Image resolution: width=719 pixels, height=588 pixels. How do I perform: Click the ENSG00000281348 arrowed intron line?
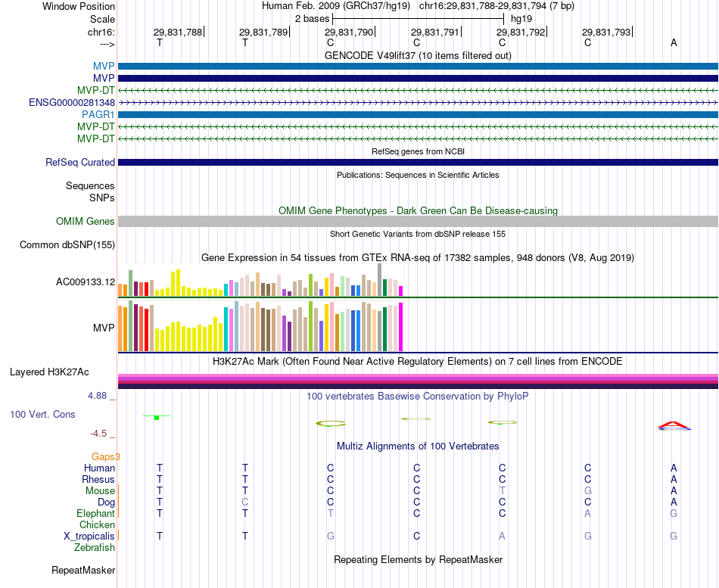(418, 102)
